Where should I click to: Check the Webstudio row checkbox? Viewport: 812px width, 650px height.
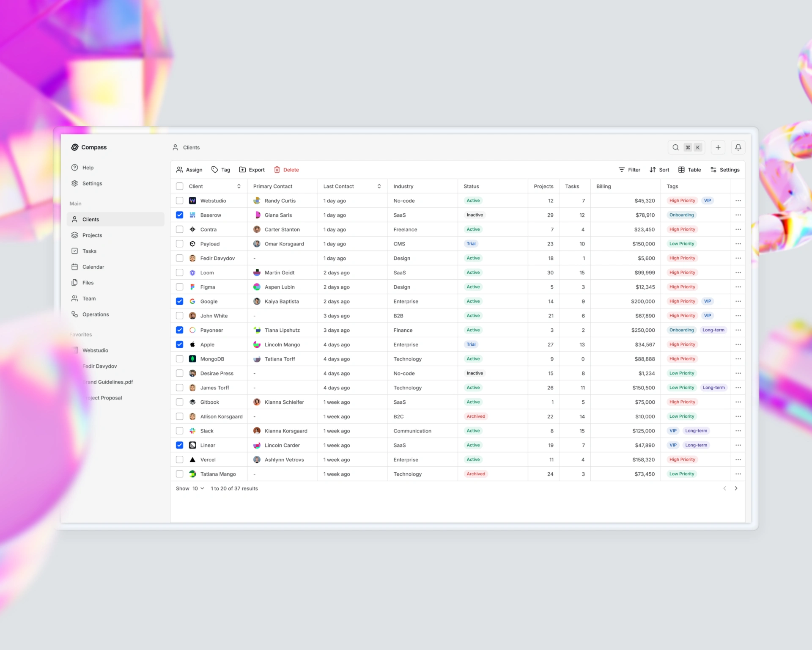click(180, 201)
